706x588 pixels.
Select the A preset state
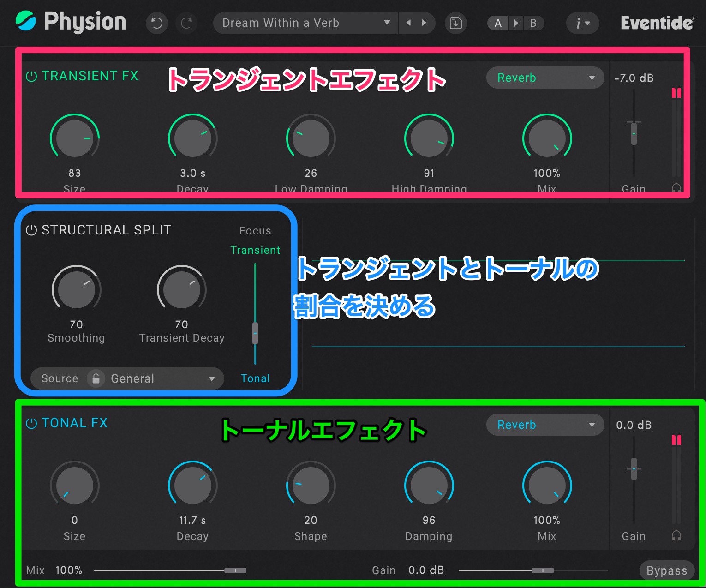coord(498,23)
